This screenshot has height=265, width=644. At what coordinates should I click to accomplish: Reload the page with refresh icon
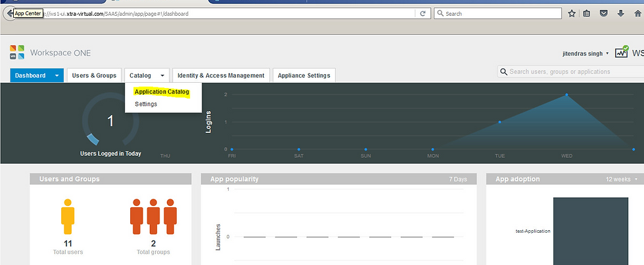pos(423,14)
